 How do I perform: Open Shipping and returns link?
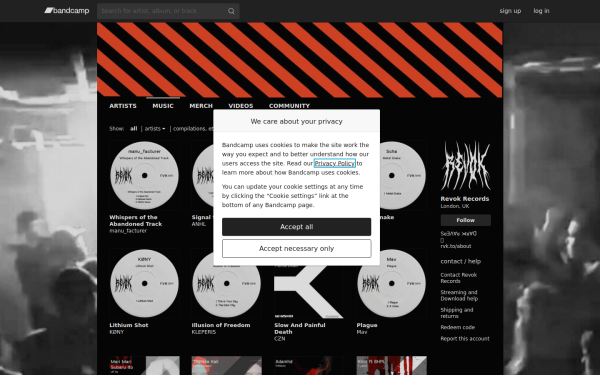pos(457,313)
